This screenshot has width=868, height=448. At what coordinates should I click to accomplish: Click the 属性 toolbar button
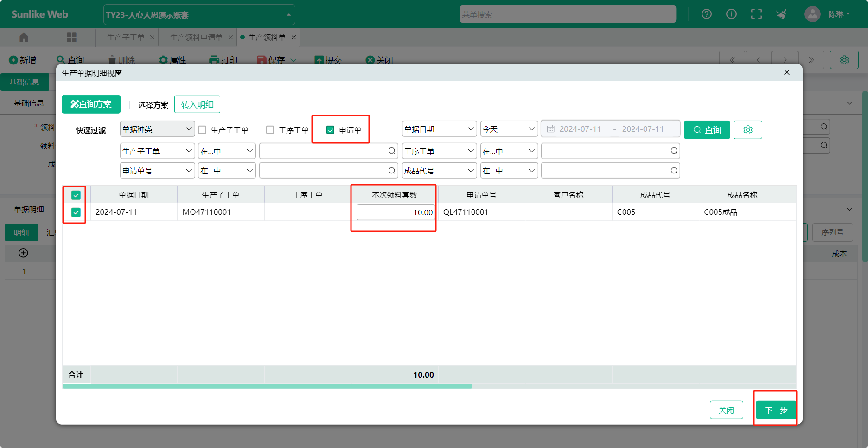172,60
